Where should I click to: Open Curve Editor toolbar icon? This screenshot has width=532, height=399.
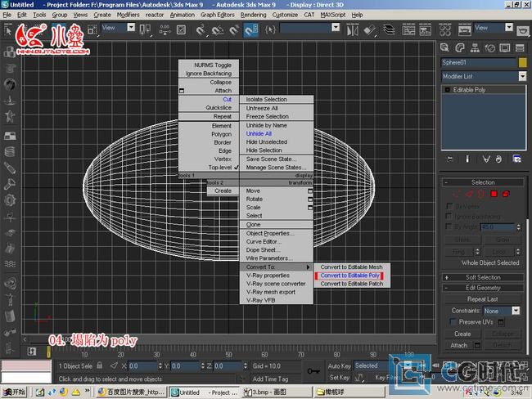pos(408,30)
